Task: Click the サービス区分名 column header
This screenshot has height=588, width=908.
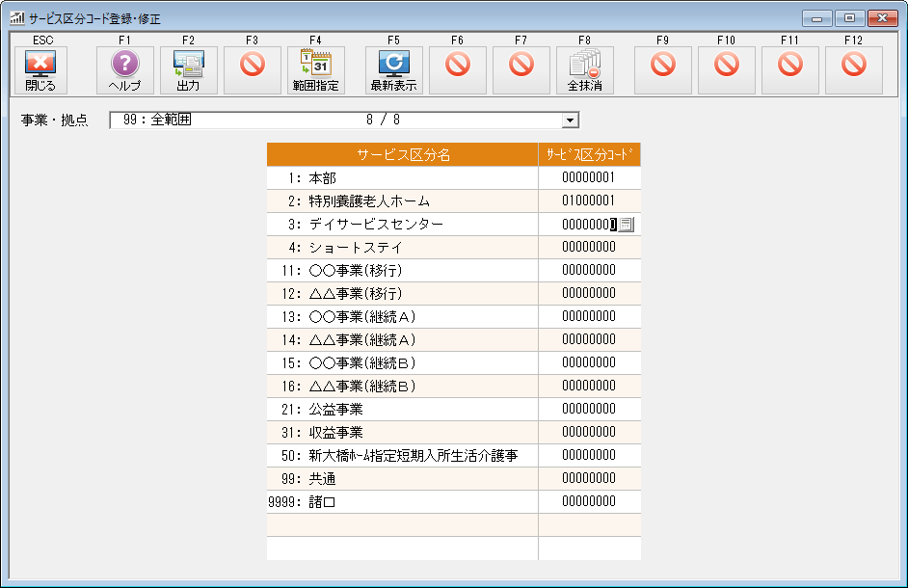Action: [x=403, y=154]
